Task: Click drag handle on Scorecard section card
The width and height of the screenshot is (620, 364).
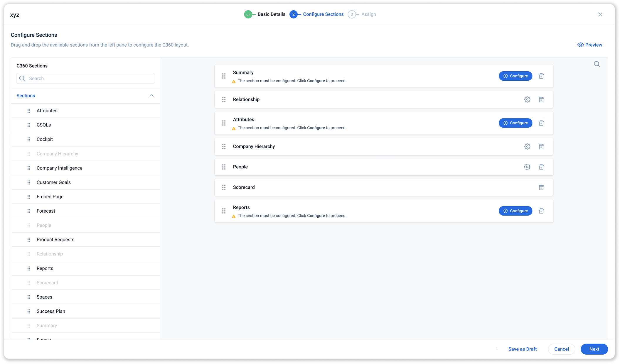Action: click(224, 187)
